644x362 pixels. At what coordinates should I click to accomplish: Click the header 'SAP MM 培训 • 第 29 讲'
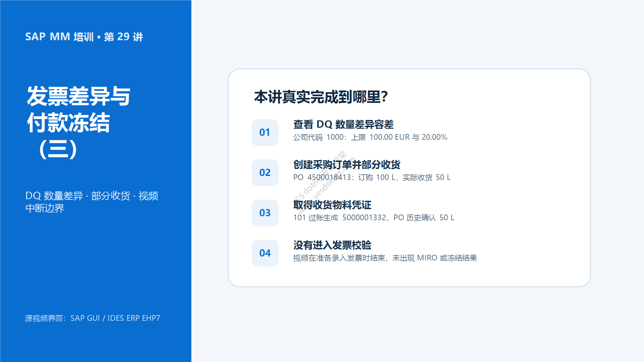coord(84,37)
